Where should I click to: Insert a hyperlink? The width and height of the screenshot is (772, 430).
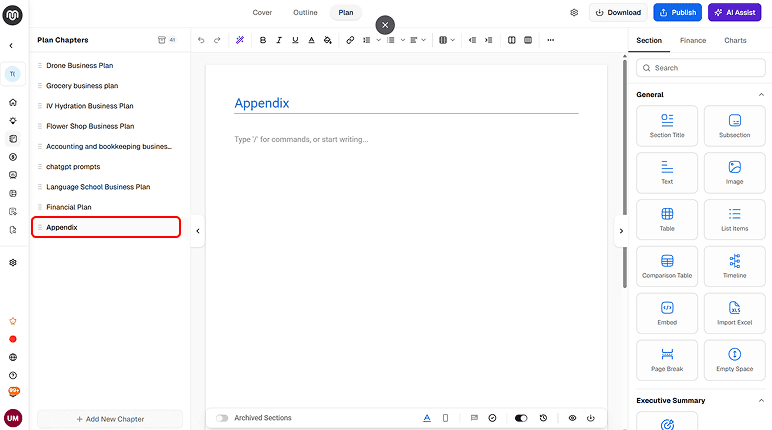pos(350,40)
